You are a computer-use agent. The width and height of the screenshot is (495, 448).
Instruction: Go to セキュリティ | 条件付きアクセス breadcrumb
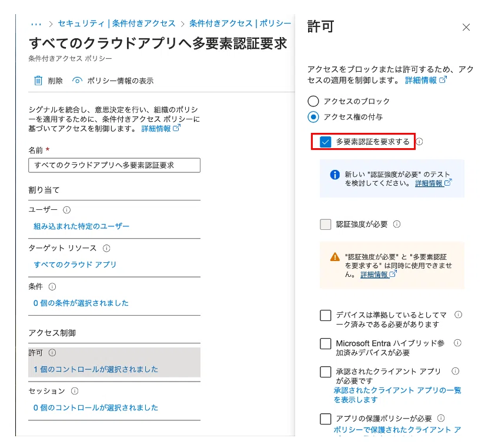pyautogui.click(x=116, y=24)
